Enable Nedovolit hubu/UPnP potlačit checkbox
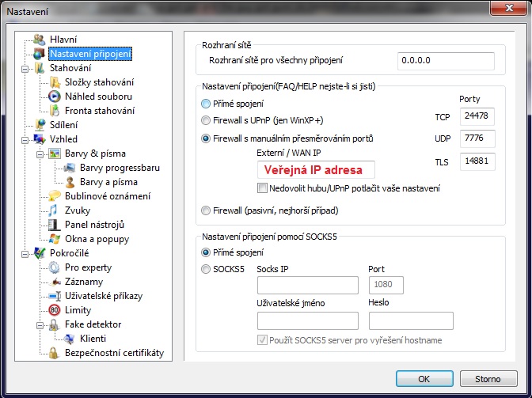 pos(263,188)
